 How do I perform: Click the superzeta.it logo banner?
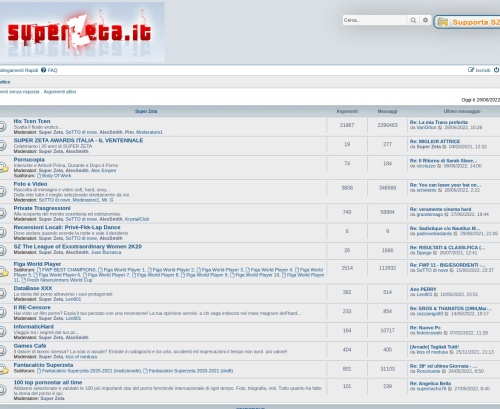click(x=82, y=32)
